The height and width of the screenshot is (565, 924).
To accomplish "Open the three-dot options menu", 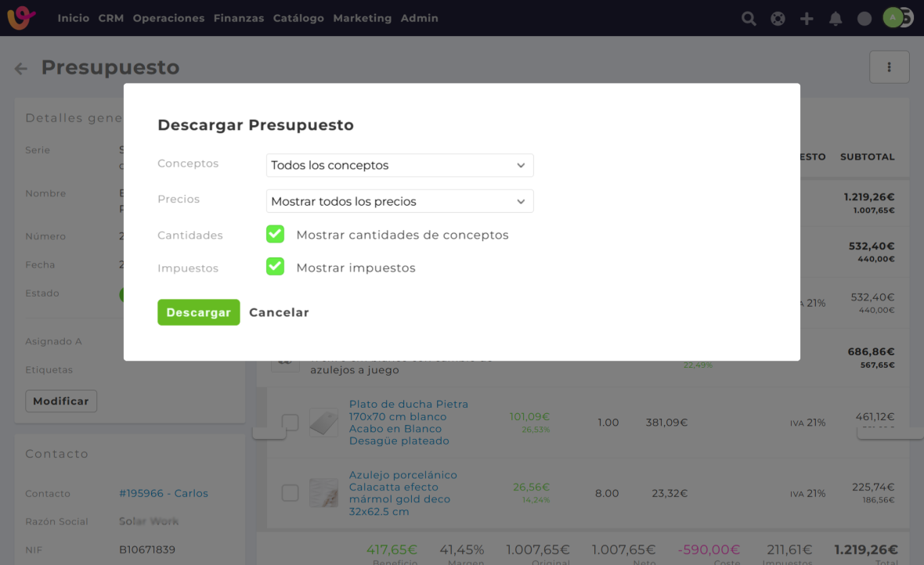I will [x=889, y=67].
